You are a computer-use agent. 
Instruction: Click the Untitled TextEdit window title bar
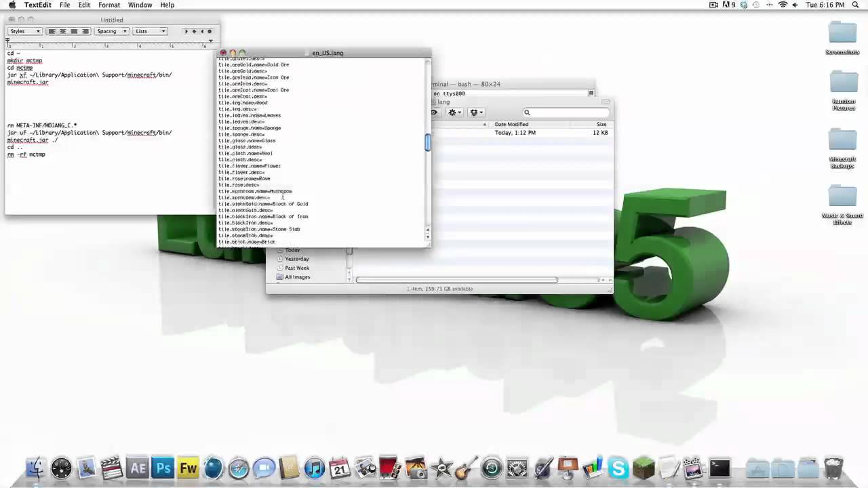(112, 20)
